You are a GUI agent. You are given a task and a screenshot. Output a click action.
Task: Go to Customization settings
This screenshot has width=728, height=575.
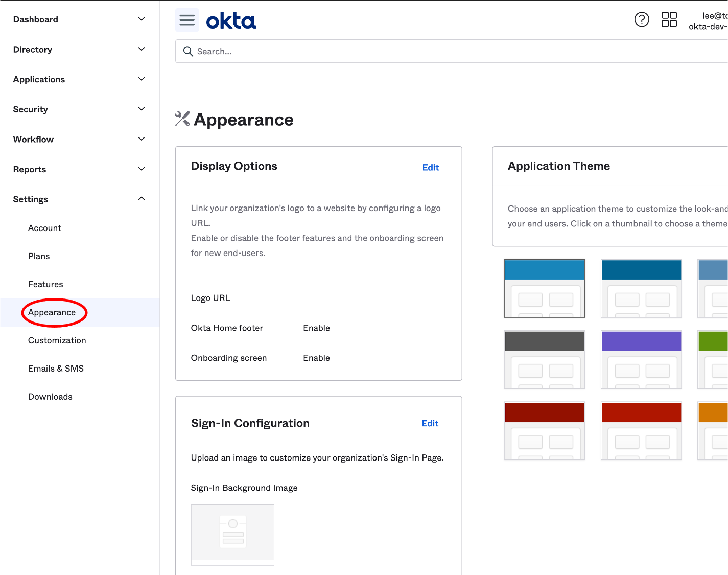coord(57,340)
